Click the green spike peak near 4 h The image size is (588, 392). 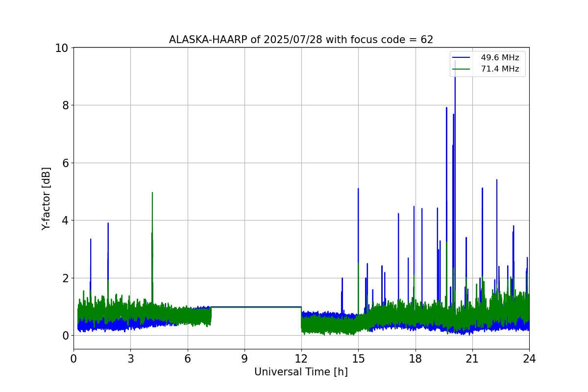click(152, 194)
